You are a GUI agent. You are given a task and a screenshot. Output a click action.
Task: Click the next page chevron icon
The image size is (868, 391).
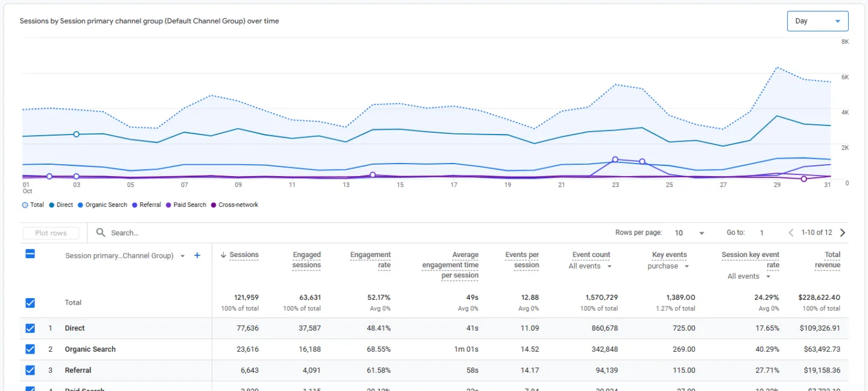click(843, 232)
